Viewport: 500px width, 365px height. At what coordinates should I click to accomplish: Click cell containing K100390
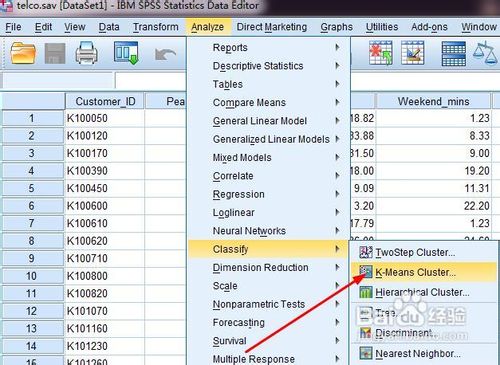pyautogui.click(x=105, y=171)
